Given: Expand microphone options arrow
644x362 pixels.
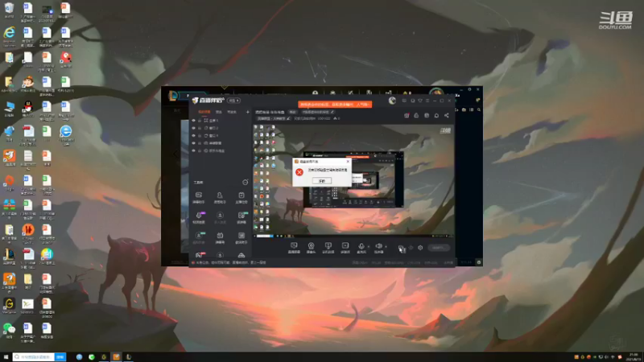Looking at the screenshot, I should click(x=369, y=247).
